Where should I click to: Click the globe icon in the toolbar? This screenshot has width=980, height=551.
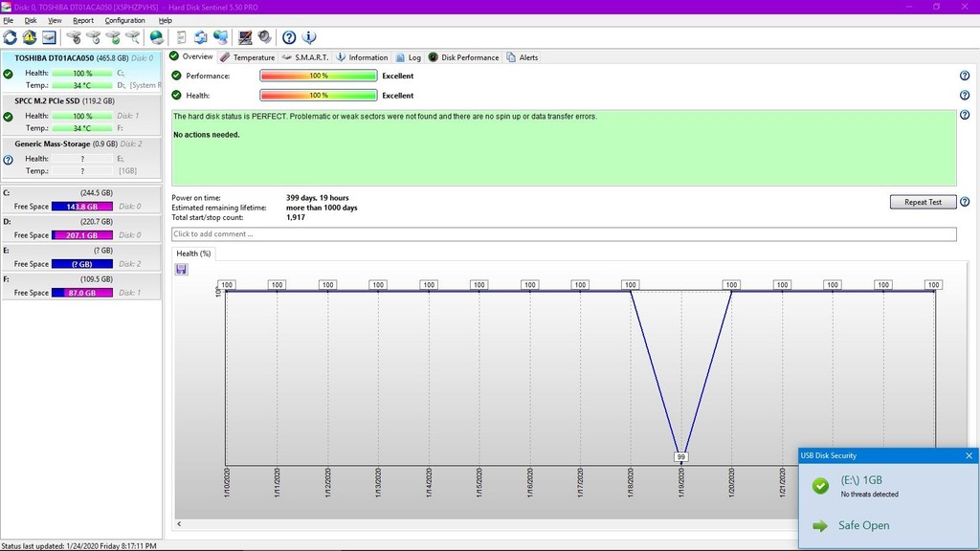click(156, 37)
